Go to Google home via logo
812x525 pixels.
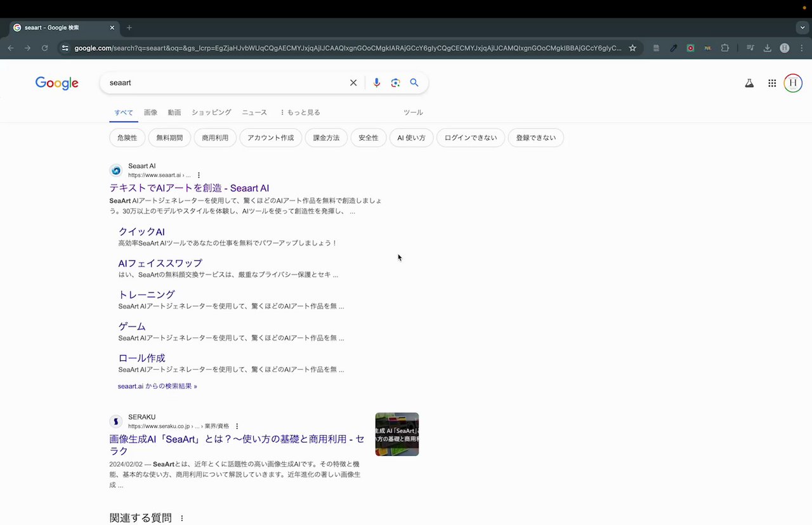click(57, 83)
